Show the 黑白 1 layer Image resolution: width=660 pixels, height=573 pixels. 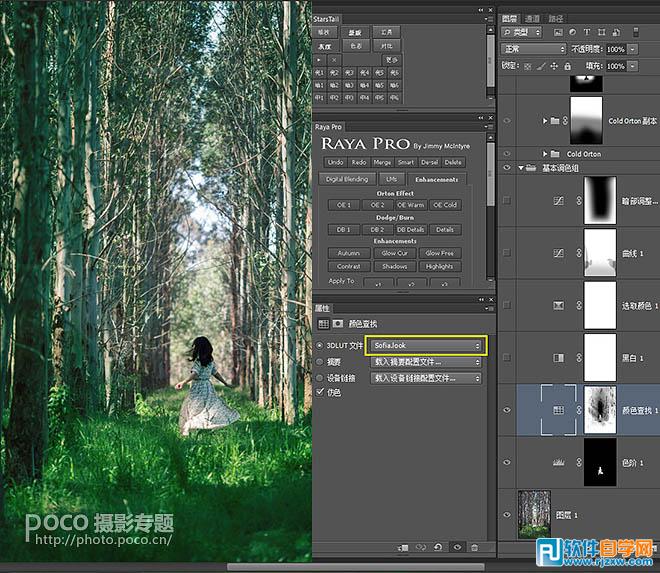point(507,358)
